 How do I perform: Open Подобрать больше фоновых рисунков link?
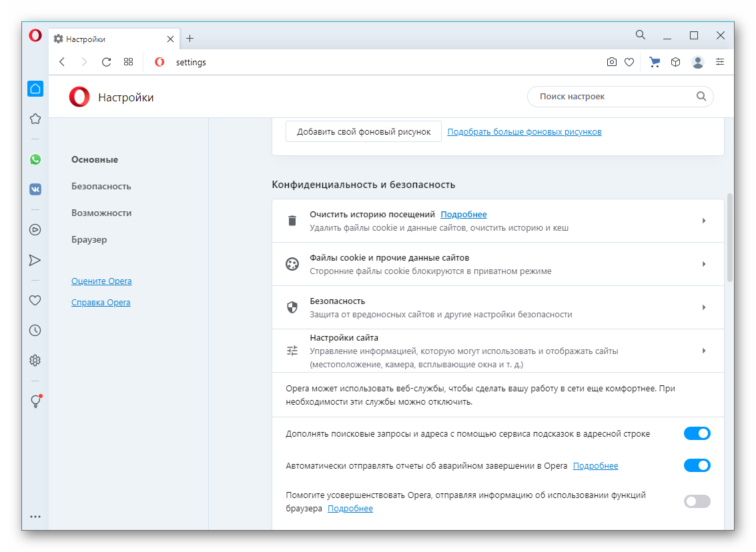pos(524,132)
